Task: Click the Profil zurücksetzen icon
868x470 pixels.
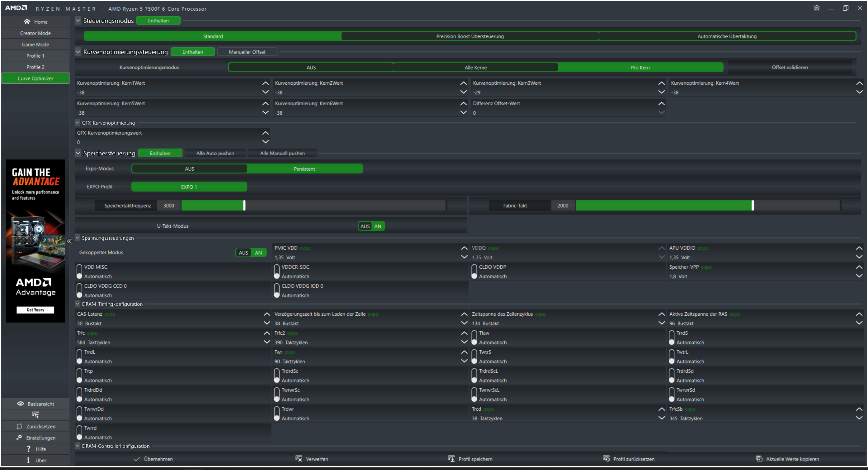Action: pos(606,458)
